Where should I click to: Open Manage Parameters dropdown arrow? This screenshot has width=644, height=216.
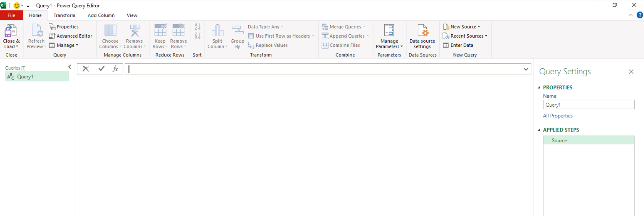401,47
